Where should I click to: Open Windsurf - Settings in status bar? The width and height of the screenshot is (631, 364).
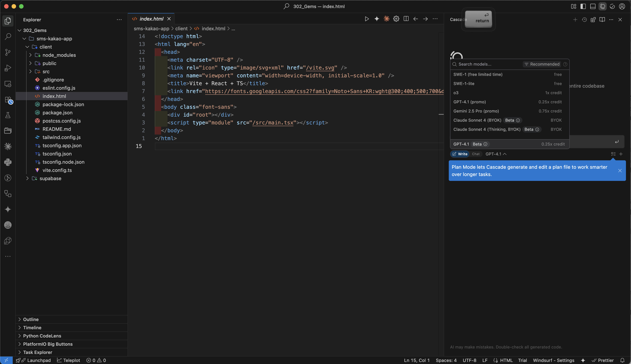[x=553, y=360]
